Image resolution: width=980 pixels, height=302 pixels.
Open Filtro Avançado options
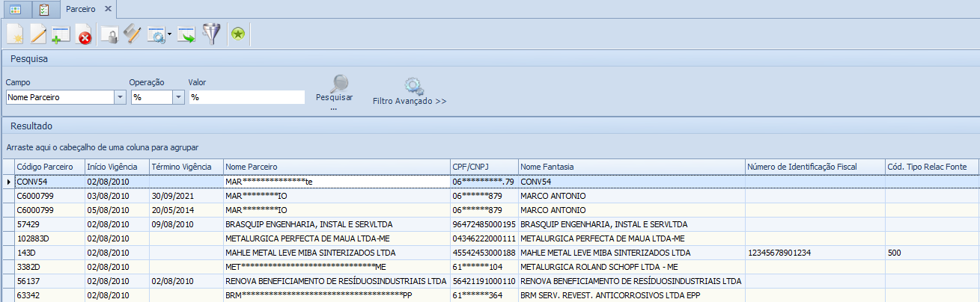pyautogui.click(x=410, y=91)
